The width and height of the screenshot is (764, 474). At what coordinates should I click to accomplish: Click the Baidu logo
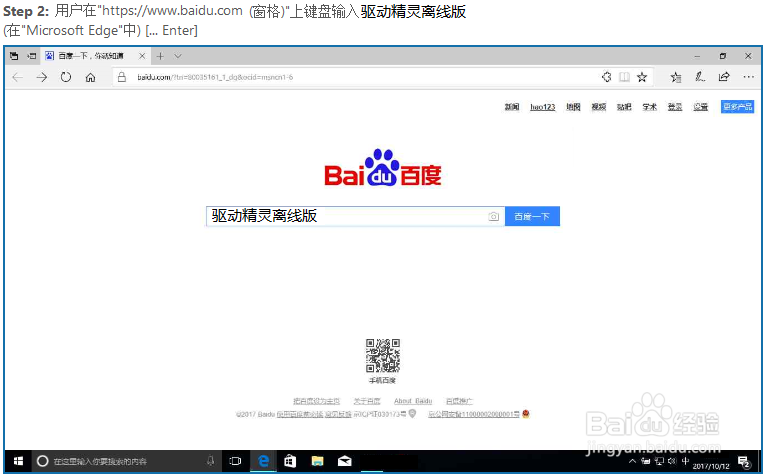click(383, 168)
